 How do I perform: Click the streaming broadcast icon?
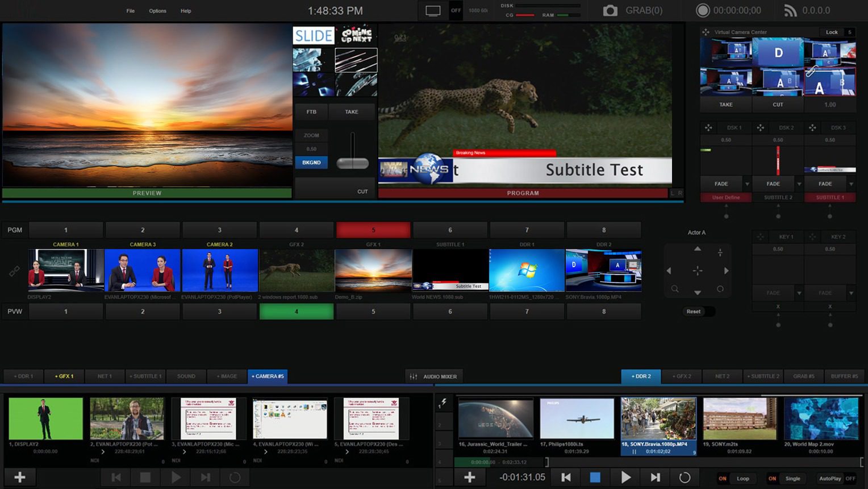click(790, 11)
